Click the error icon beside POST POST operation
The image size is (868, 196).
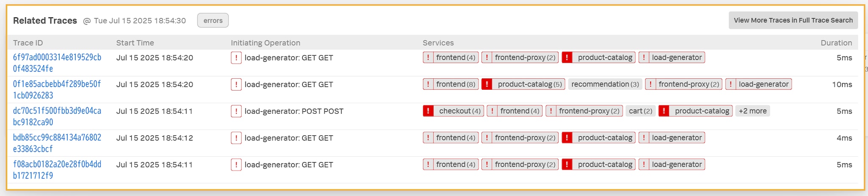pyautogui.click(x=236, y=111)
